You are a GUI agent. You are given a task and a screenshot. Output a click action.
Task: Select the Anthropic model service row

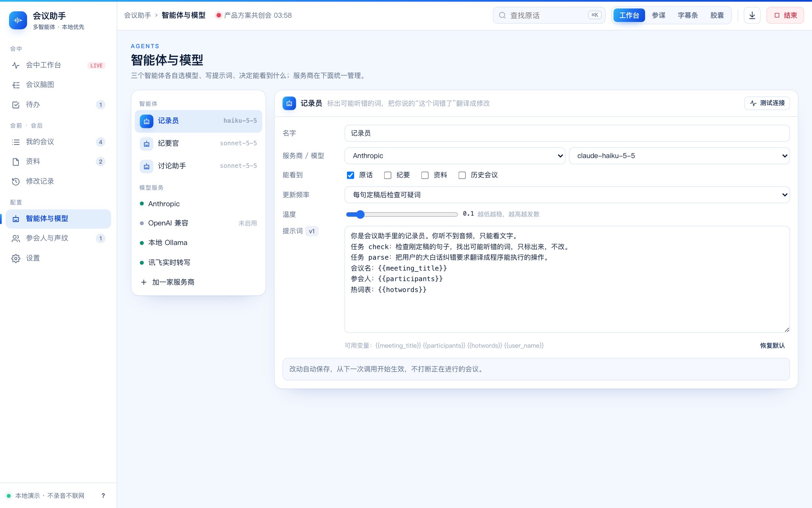point(198,204)
